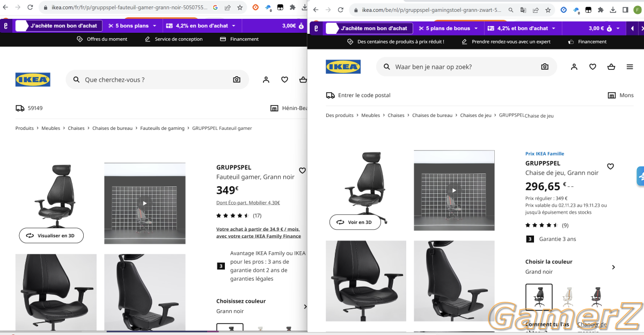This screenshot has height=335, width=644.
Task: Bookmark the right ikea.com/be page with star
Action: point(548,10)
